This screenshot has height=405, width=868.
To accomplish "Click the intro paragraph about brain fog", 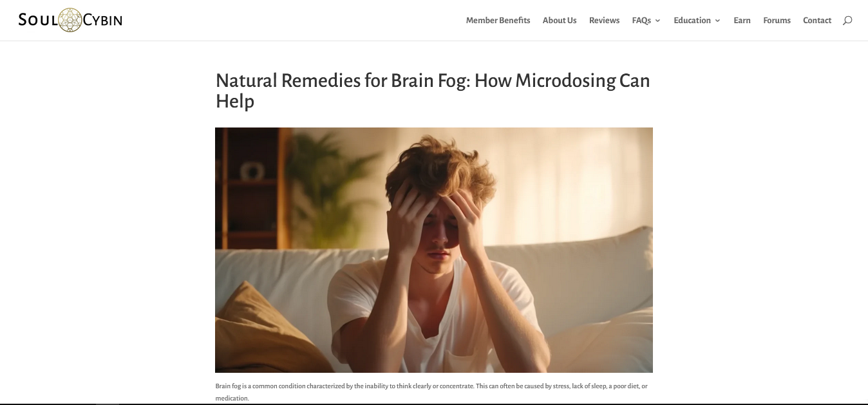I will coord(431,392).
